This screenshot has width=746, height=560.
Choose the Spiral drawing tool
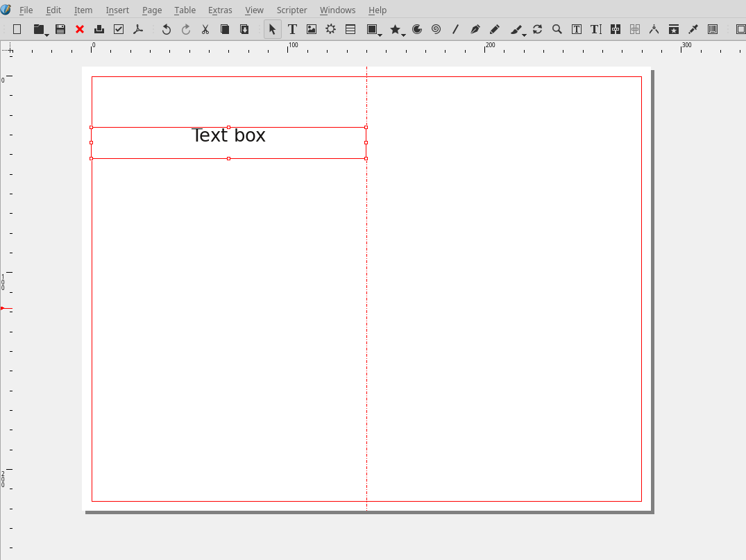[436, 29]
